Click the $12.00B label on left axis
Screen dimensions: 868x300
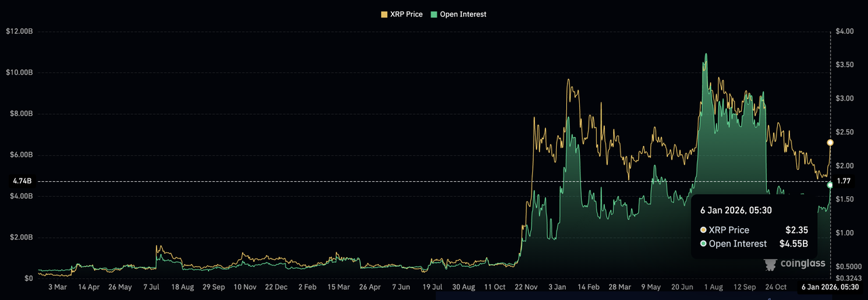[19, 31]
